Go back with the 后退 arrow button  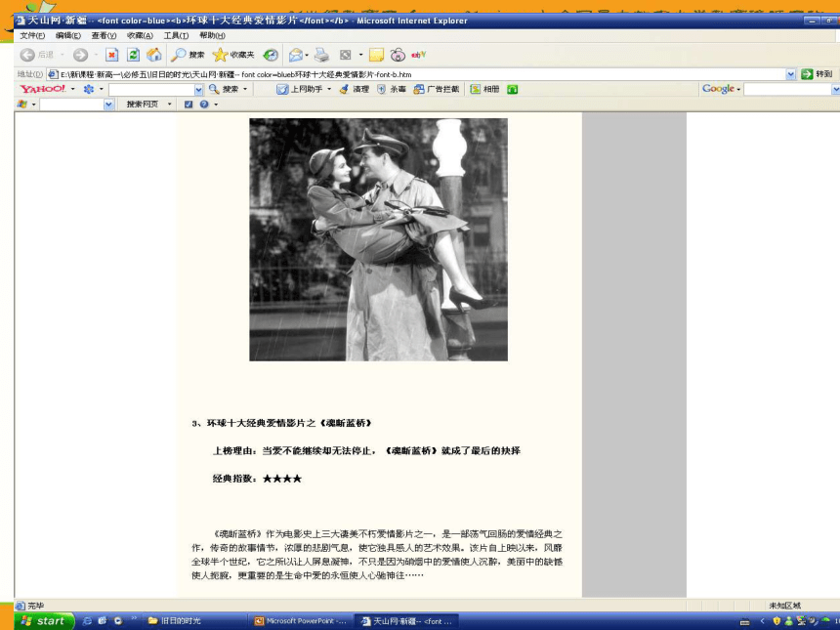pyautogui.click(x=36, y=55)
